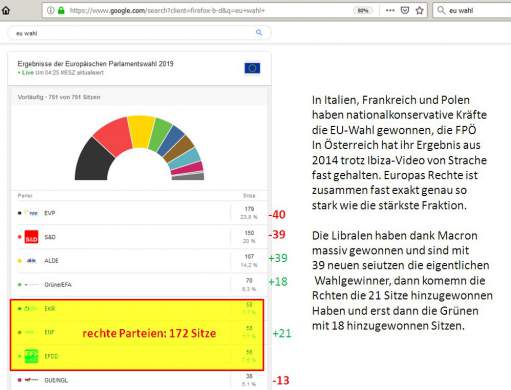Viewport: 511px width, 390px height.
Task: Click the red S&D chart segment
Action: click(x=113, y=136)
